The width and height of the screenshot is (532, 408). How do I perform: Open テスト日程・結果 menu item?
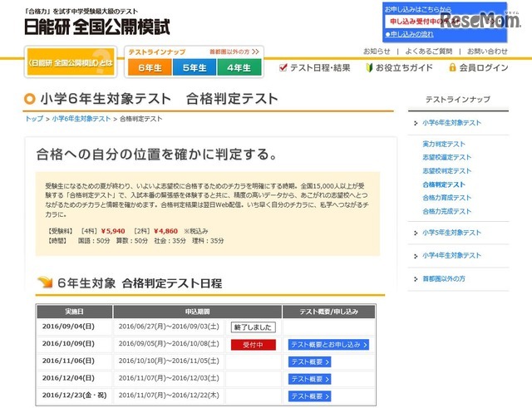coord(320,68)
